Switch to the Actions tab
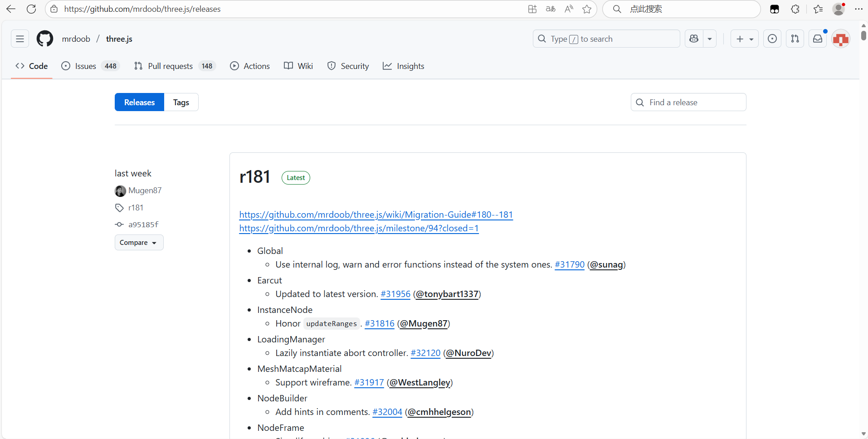This screenshot has height=439, width=868. click(250, 66)
